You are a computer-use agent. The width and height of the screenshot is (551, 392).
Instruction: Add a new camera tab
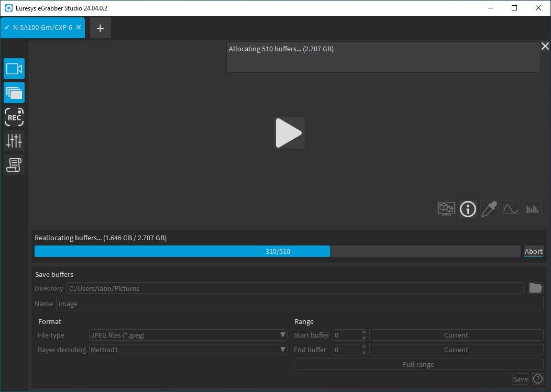coord(100,28)
